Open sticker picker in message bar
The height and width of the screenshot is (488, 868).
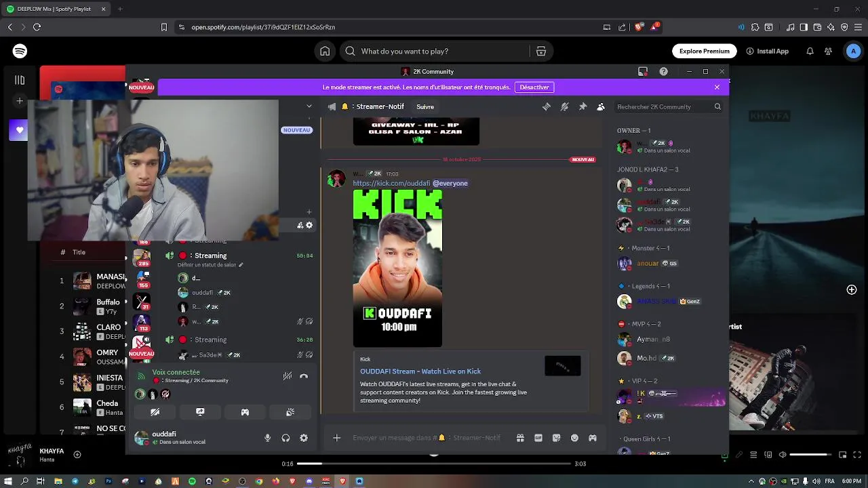point(557,438)
